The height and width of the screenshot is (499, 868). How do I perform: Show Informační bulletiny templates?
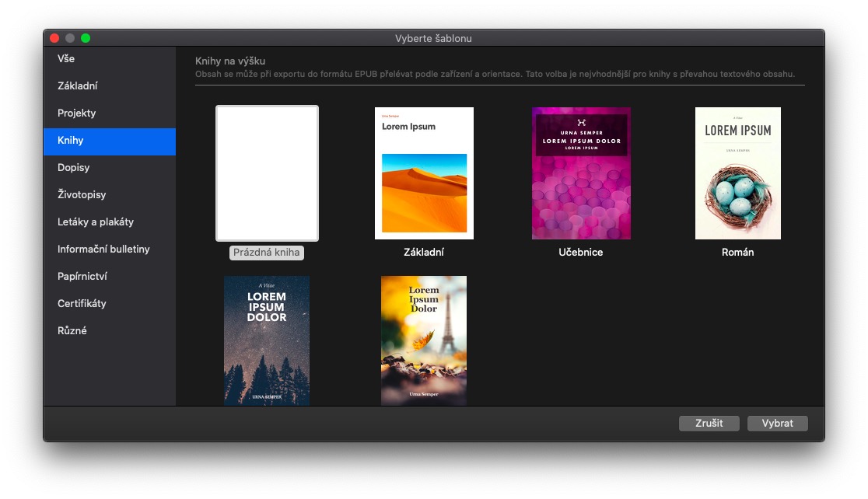pyautogui.click(x=109, y=249)
